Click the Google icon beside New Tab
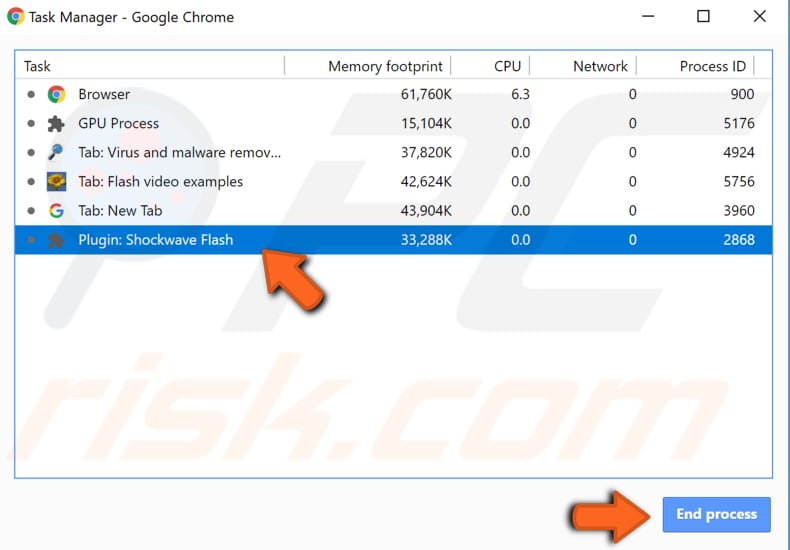This screenshot has width=790, height=550. click(x=56, y=211)
